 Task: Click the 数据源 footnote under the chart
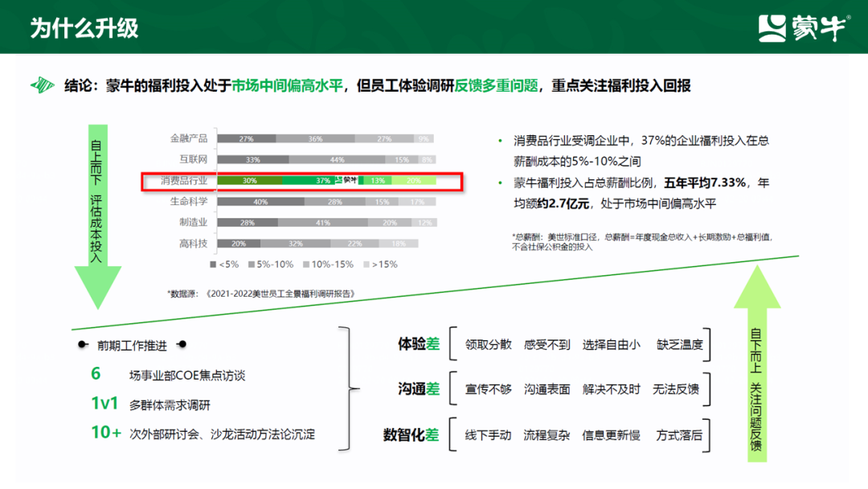(x=261, y=294)
